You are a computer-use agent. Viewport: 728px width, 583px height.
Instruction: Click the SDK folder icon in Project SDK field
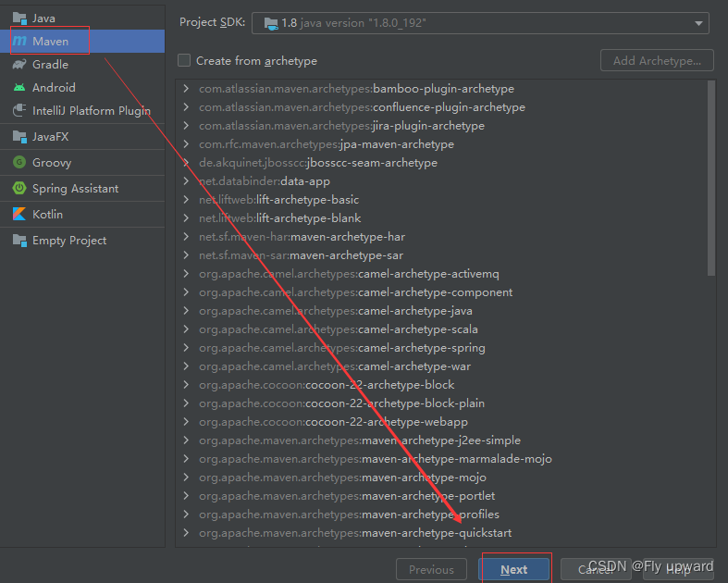pos(271,23)
